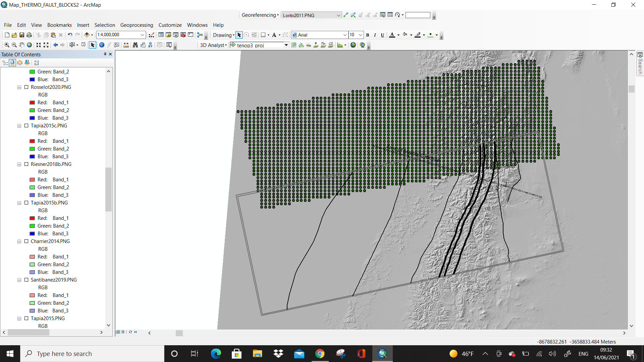Select the Zoom In tool
Screen dimensions: 644x362
[7, 45]
